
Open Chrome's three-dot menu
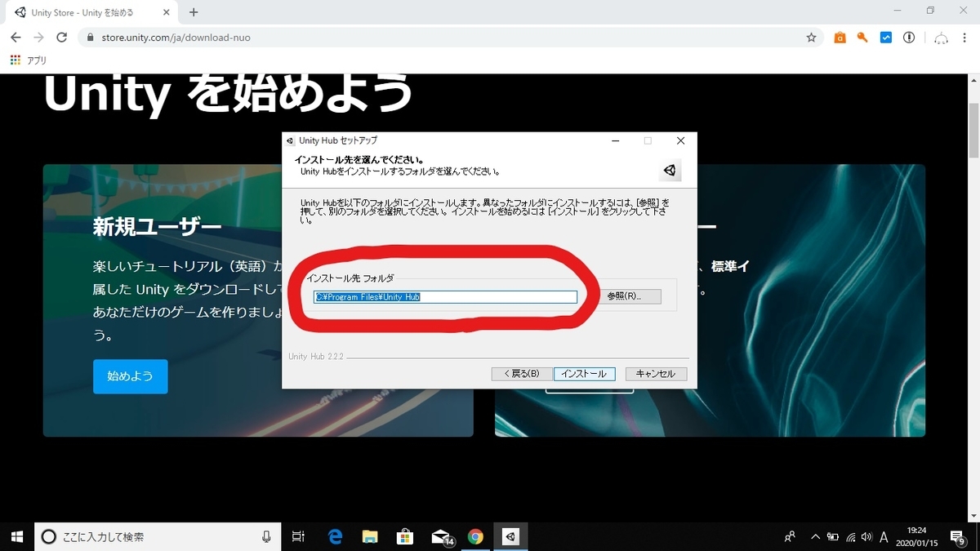click(x=965, y=38)
